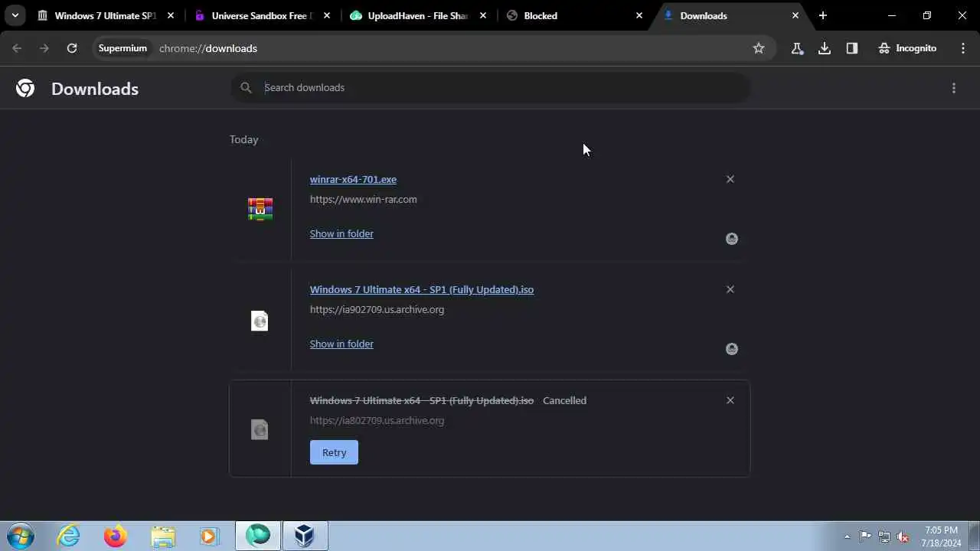Open the tab search dropdown arrow

(15, 15)
